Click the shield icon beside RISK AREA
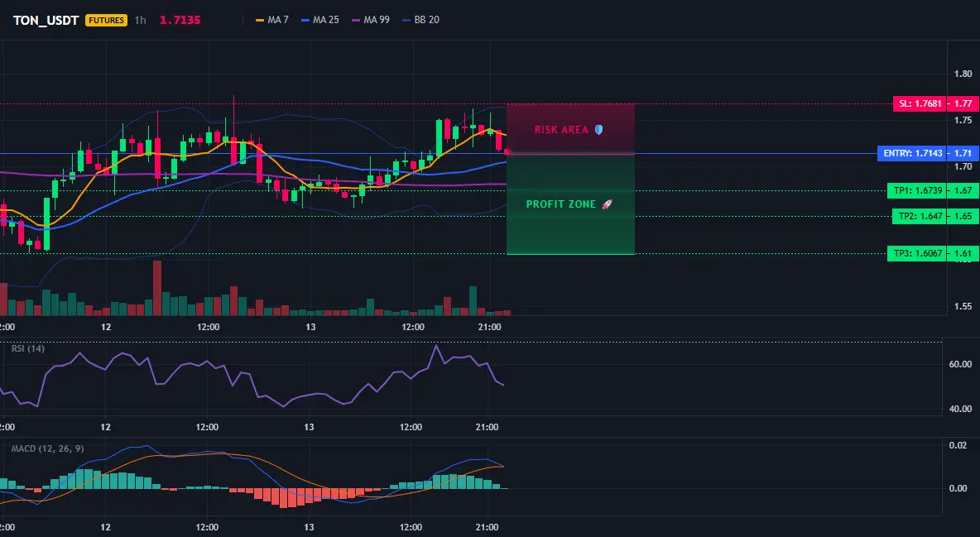The height and width of the screenshot is (537, 980). point(598,130)
